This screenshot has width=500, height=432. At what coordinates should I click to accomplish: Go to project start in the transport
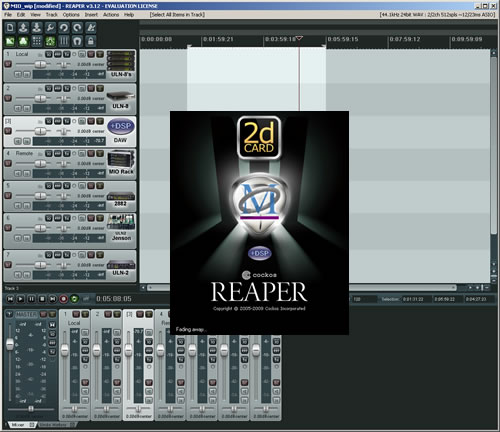pyautogui.click(x=10, y=299)
